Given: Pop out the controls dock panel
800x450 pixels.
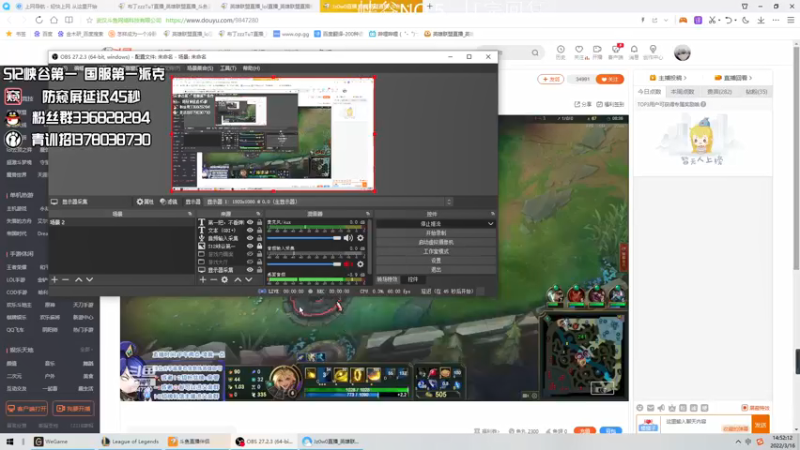Looking at the screenshot, I should point(492,214).
